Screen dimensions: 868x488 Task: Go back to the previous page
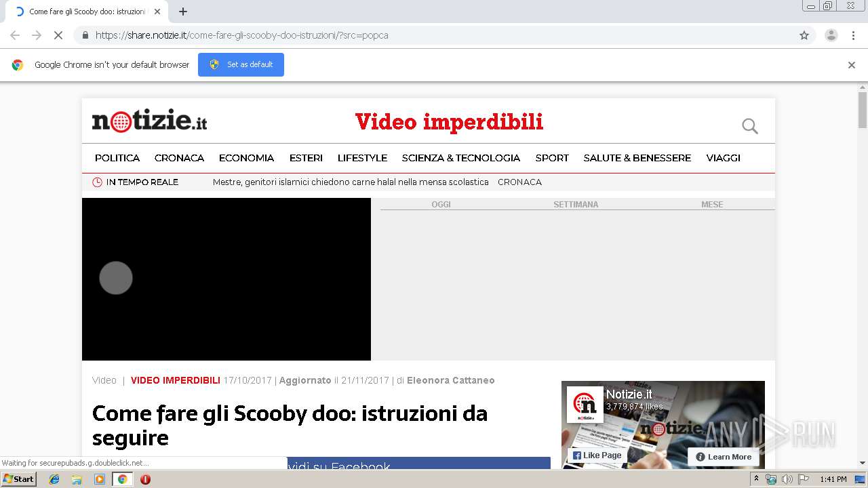[x=15, y=35]
